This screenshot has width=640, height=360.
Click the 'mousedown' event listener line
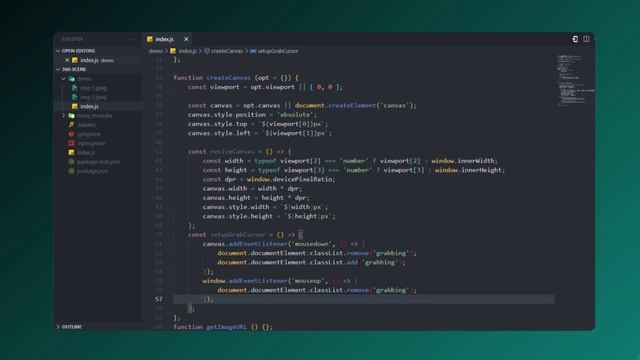pyautogui.click(x=284, y=244)
